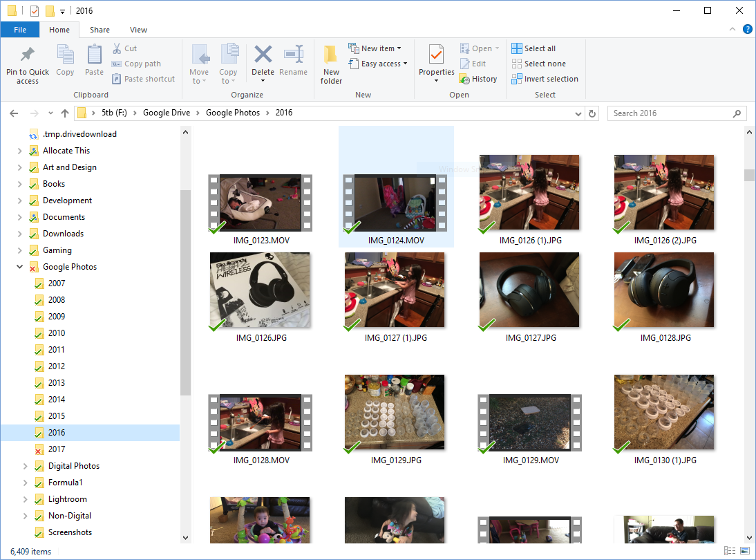Expand the Lightroom folder node
756x560 pixels.
click(26, 499)
